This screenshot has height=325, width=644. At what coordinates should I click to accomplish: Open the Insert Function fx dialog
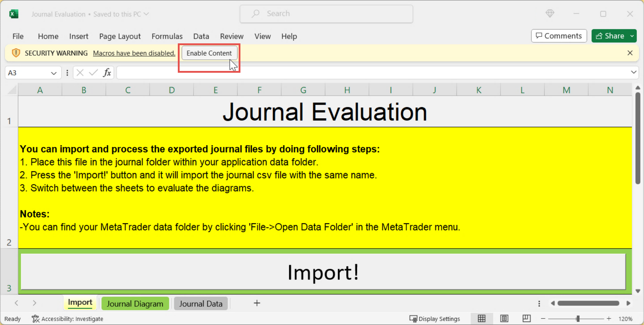pos(107,73)
